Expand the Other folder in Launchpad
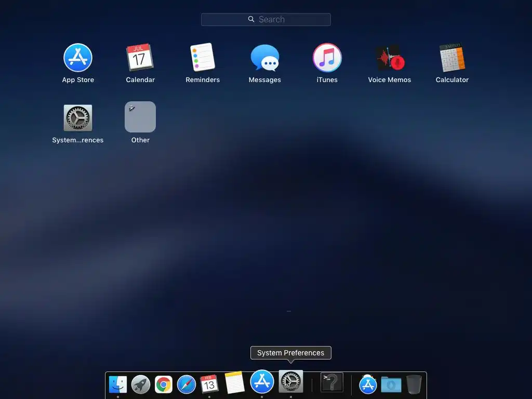Viewport: 532px width, 399px height. click(x=140, y=117)
